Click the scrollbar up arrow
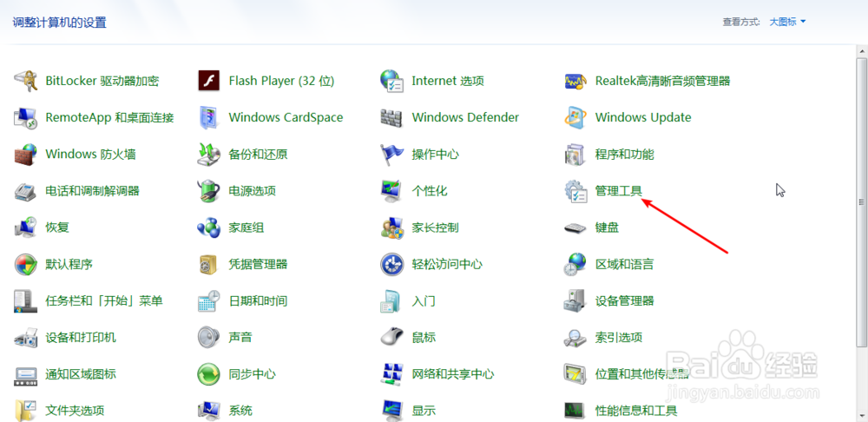Viewport: 868px width, 422px height. 863,50
